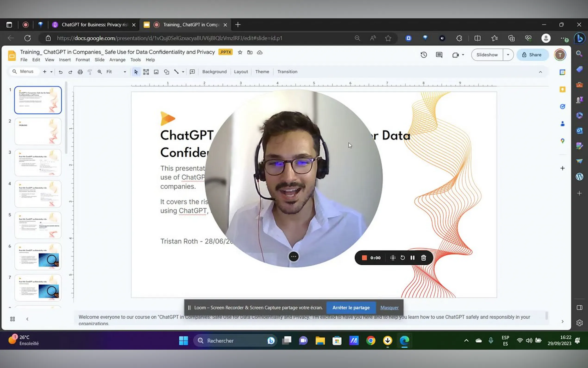Click the Slideshow button
The height and width of the screenshot is (368, 588).
click(487, 55)
